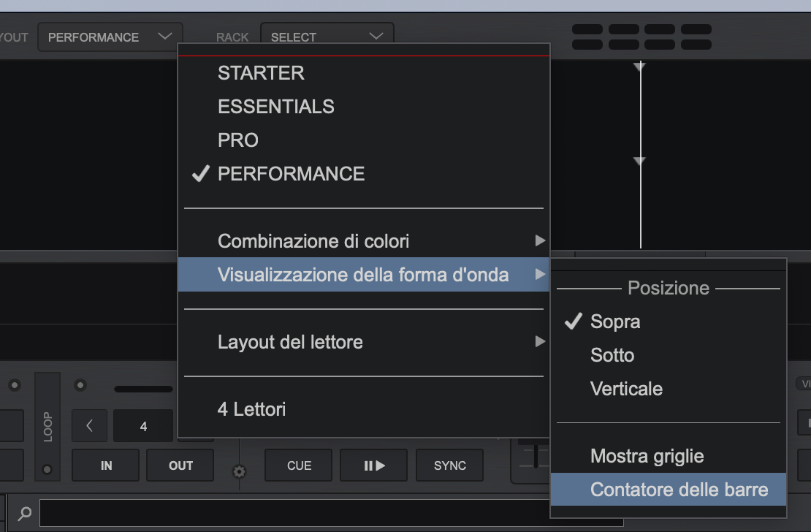Click the deck settings gear icon

[239, 471]
